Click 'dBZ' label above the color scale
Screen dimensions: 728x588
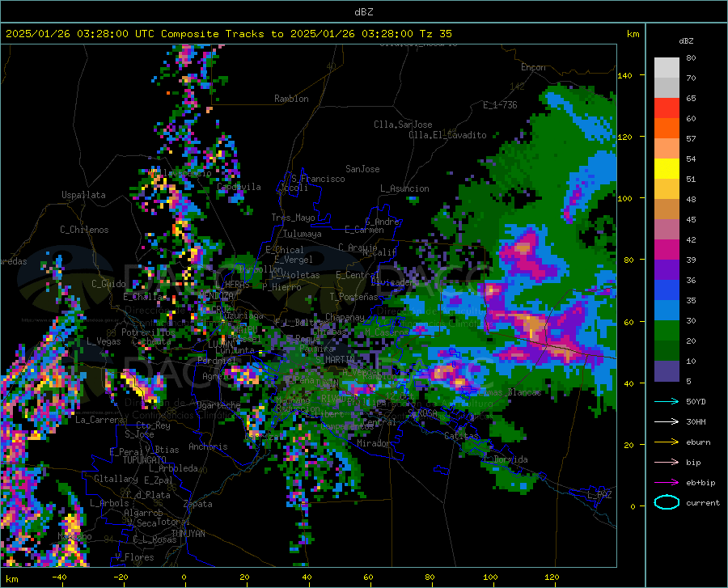coord(686,40)
